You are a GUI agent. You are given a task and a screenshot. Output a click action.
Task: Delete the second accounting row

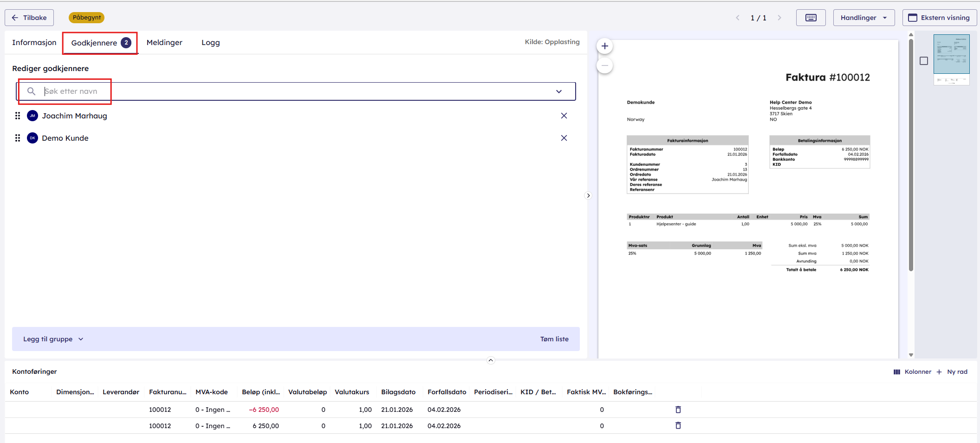click(678, 426)
